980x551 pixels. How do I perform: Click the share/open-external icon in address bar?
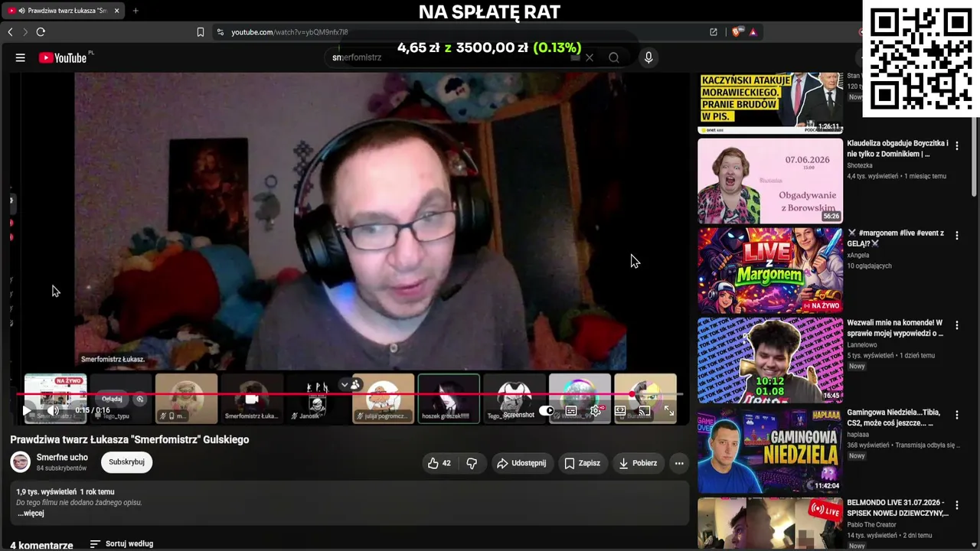(714, 32)
